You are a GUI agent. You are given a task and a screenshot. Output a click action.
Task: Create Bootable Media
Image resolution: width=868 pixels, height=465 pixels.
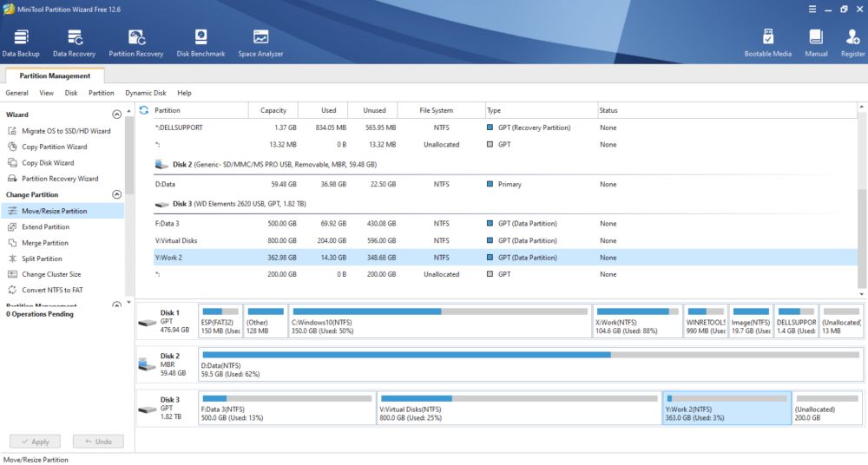pyautogui.click(x=768, y=43)
